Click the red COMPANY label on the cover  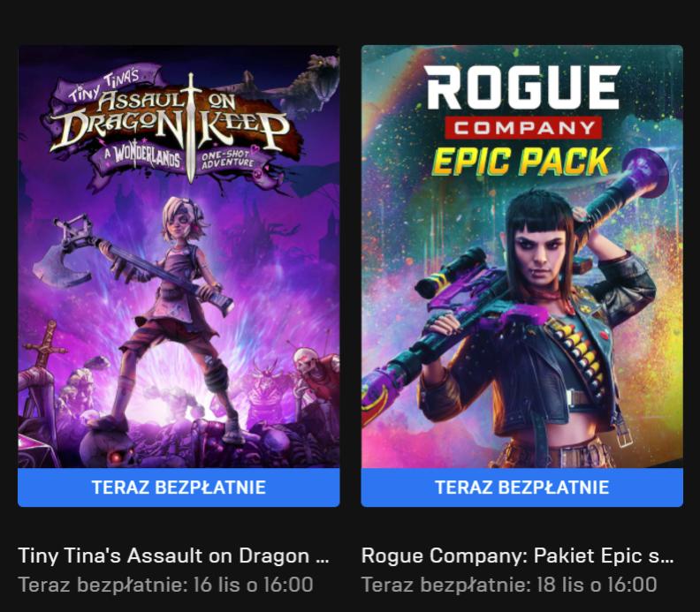[x=523, y=128]
